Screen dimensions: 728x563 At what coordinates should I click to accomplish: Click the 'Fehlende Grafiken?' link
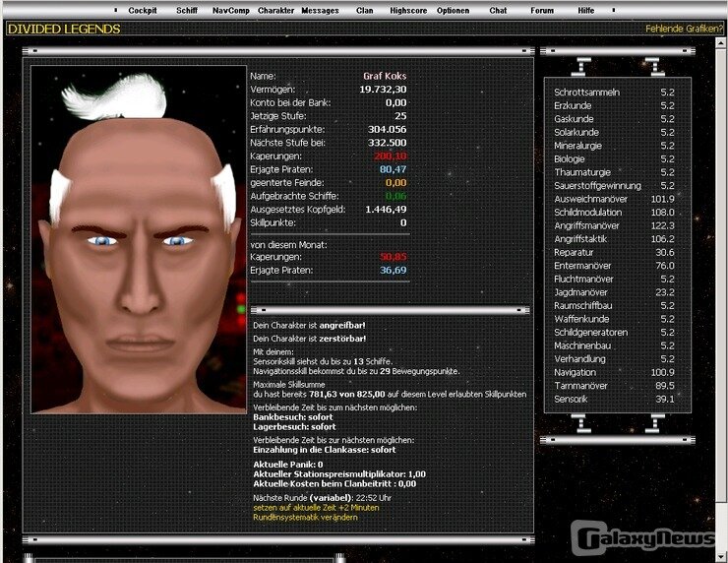pos(684,29)
